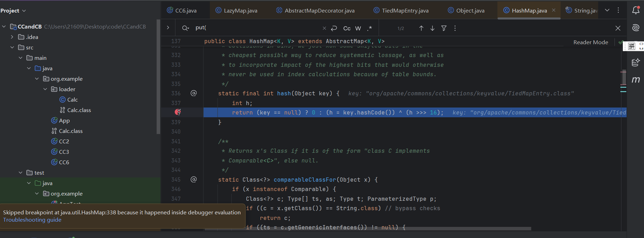Screen dimensions: 644x238
Task: Collapse the CCandCB project root
Action: pos(4,26)
